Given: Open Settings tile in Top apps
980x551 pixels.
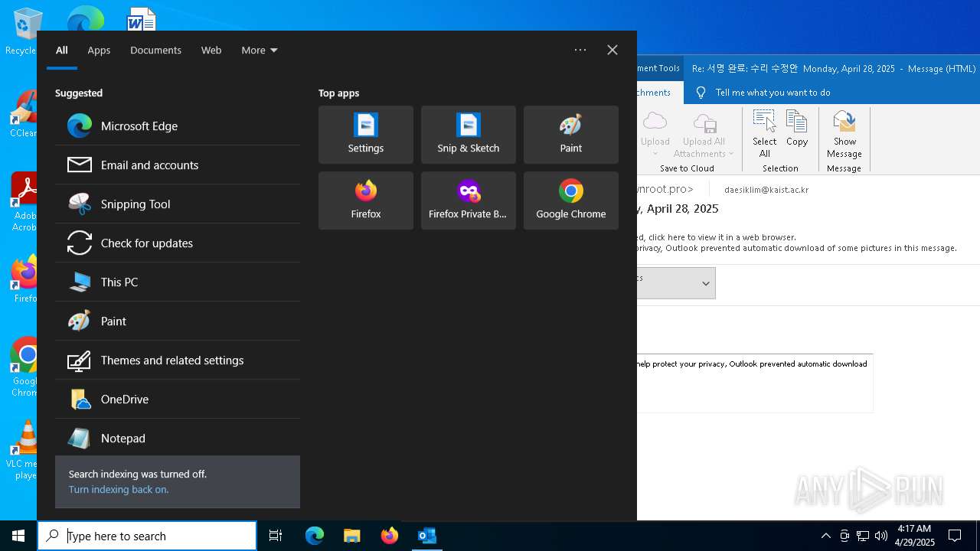Looking at the screenshot, I should (x=366, y=135).
